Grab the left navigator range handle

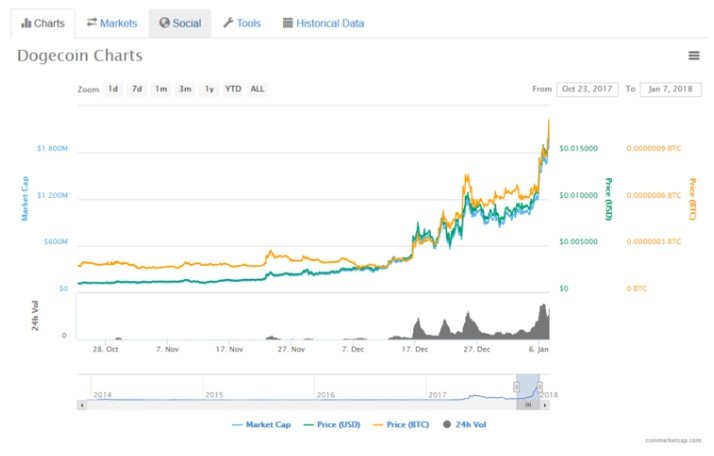click(x=516, y=387)
